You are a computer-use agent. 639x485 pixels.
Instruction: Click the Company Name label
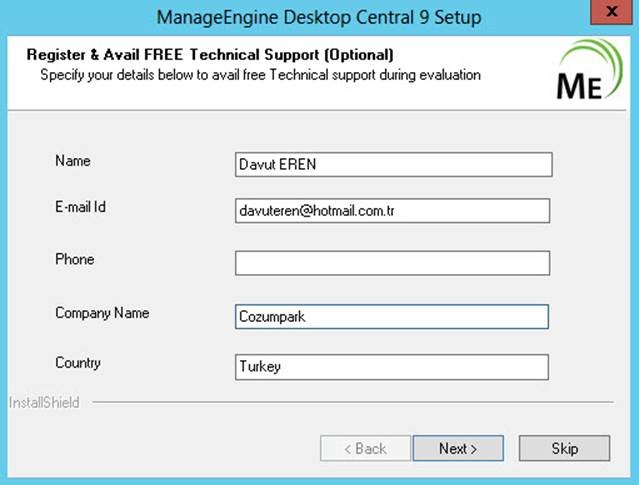tap(102, 313)
